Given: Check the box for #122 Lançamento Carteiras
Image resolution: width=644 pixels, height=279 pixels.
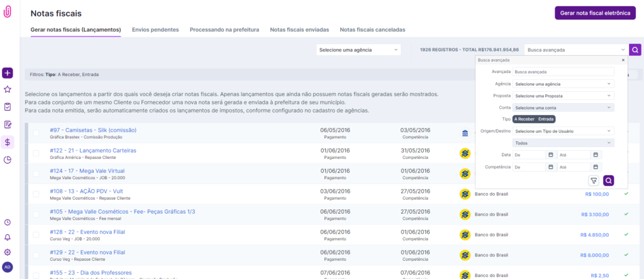Looking at the screenshot, I should (x=36, y=153).
